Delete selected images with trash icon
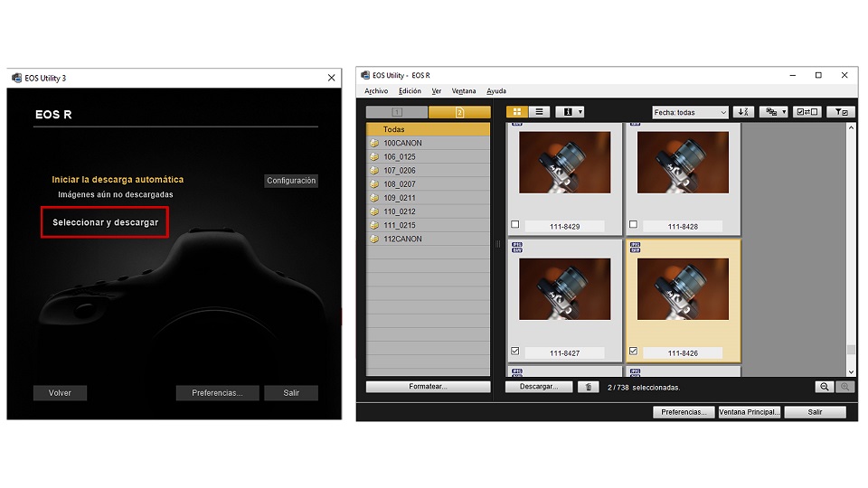This screenshot has height=488, width=868. point(589,387)
